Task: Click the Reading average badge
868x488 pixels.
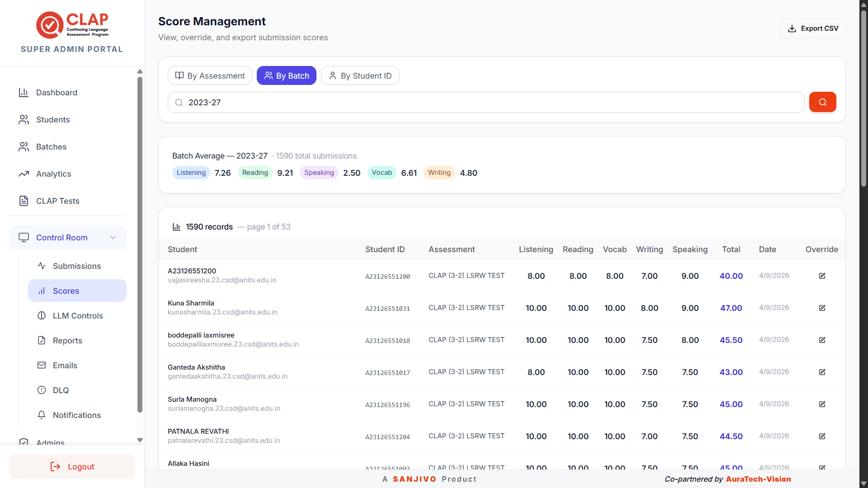Action: coord(255,173)
